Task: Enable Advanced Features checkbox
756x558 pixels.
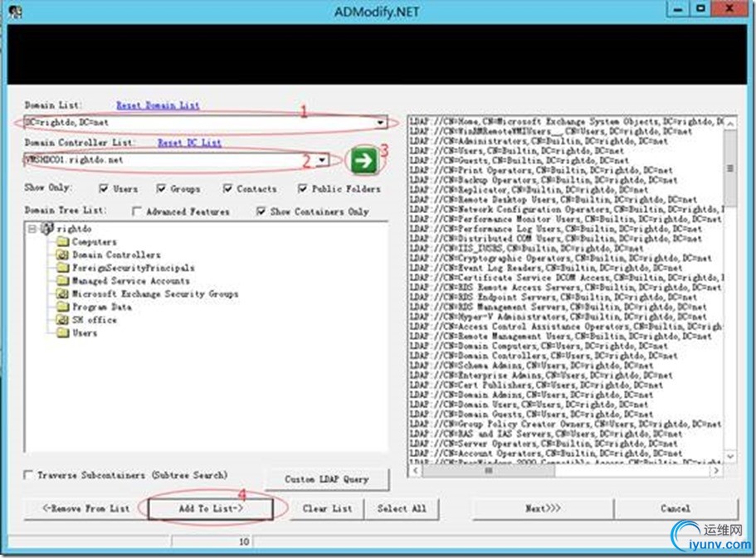Action: point(137,211)
